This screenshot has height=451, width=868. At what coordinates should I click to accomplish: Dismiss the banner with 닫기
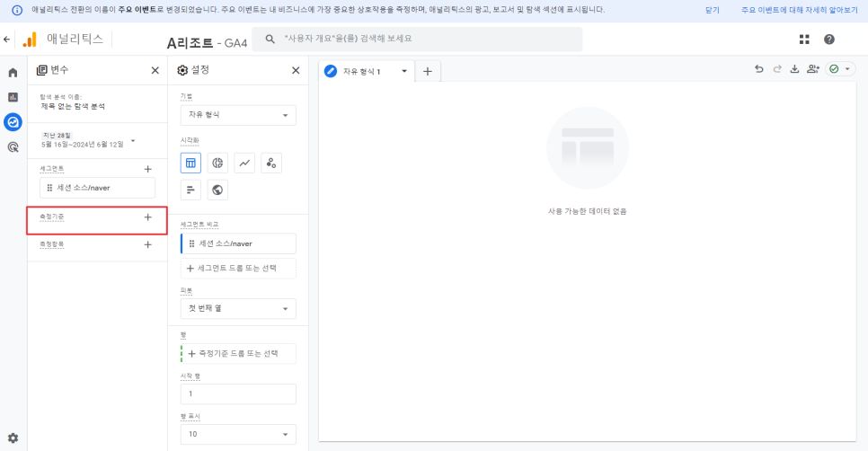[713, 10]
